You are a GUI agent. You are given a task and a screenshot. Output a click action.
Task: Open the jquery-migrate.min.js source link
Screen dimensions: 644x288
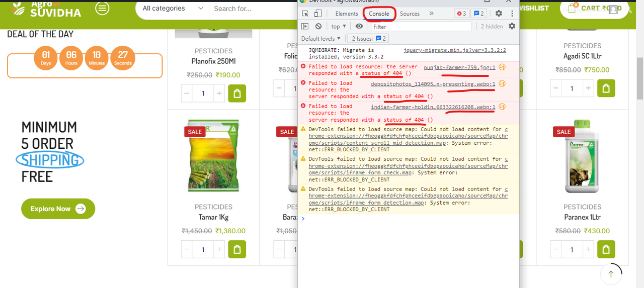pos(454,50)
